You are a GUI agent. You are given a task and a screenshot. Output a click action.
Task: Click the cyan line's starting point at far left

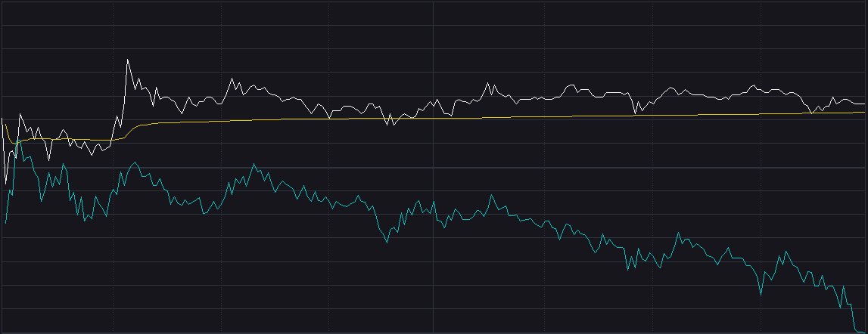pyautogui.click(x=5, y=223)
